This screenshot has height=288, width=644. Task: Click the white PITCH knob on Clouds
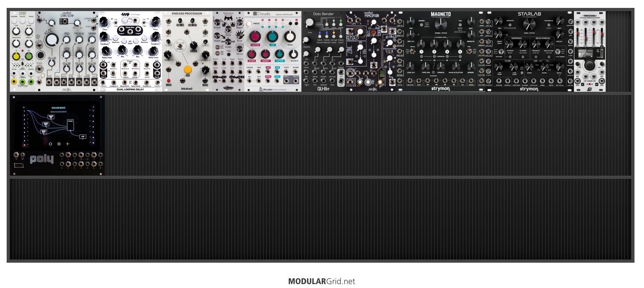(290, 37)
